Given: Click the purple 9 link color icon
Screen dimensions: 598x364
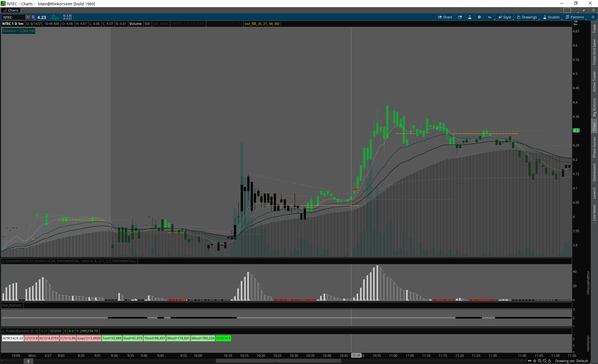Looking at the screenshot, I should [33, 17].
